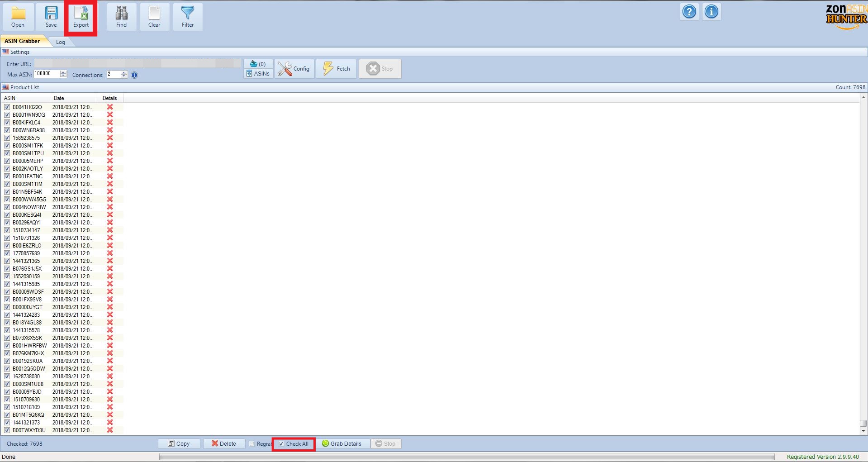868x462 pixels.
Task: Click red X detail icon for B0041H022O
Action: (x=110, y=107)
